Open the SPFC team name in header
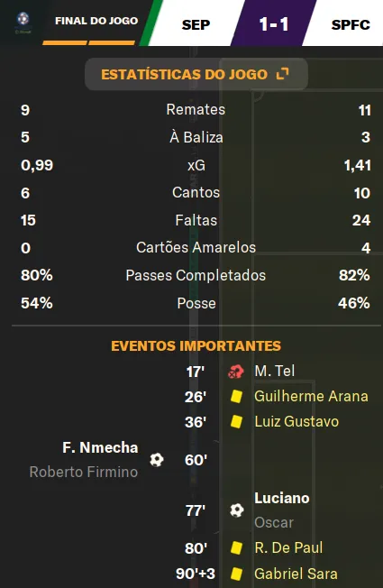The width and height of the screenshot is (383, 588). point(351,24)
